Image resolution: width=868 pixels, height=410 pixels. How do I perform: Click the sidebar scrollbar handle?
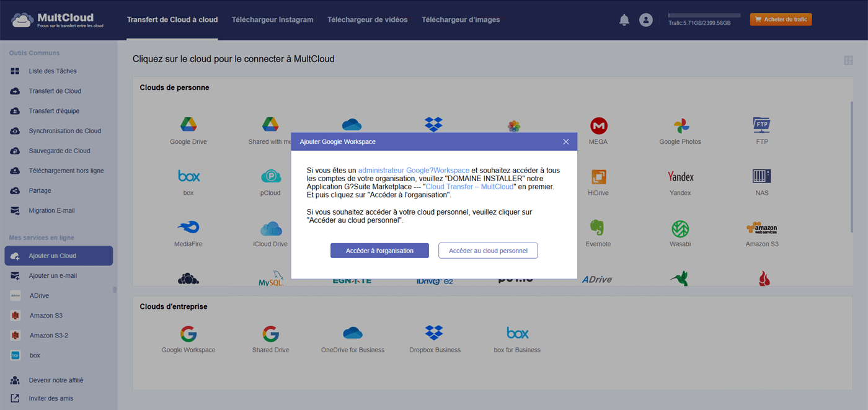[x=114, y=289]
